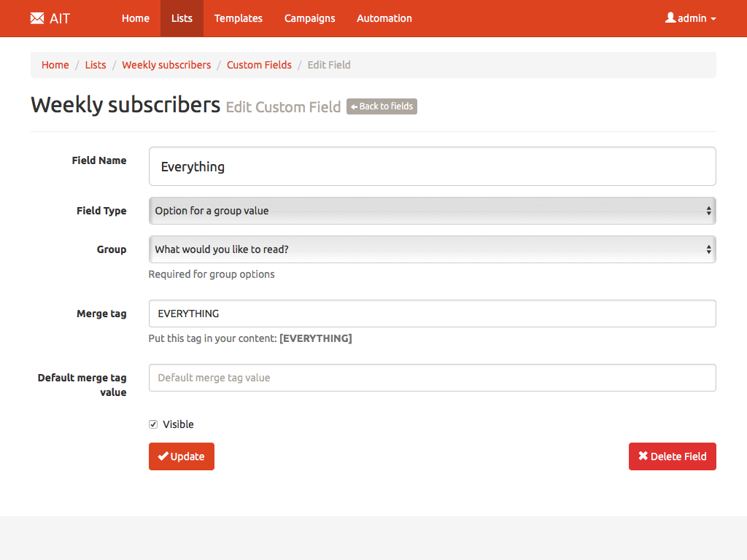
Task: Click into the Merge tag field
Action: (432, 314)
